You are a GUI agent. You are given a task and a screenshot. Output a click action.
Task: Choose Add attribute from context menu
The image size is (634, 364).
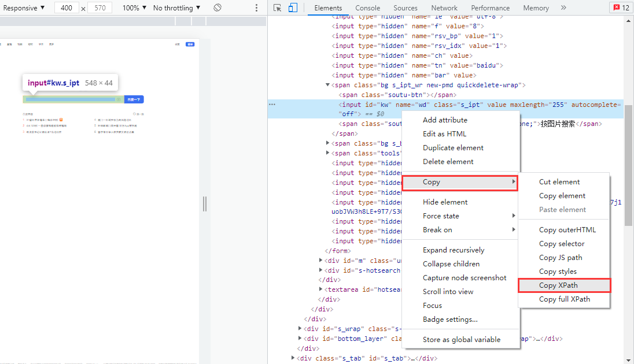[x=460, y=120]
